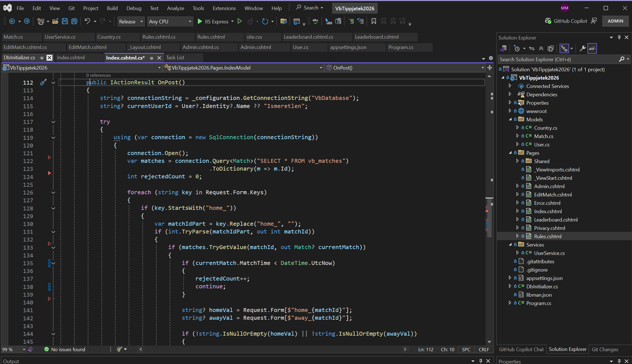Click the spell checker abc icon
Image resolution: width=632 pixels, height=364 pixels.
(x=315, y=22)
